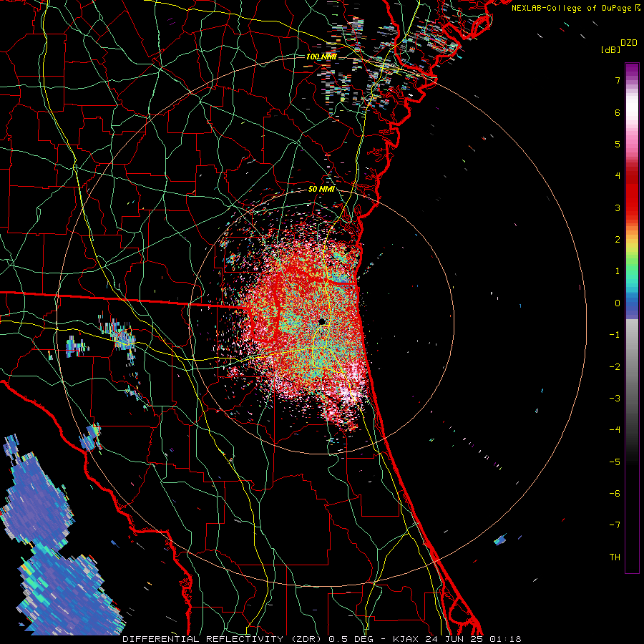Click the -2 value on the color scale
The image size is (644, 644).
[x=615, y=367]
